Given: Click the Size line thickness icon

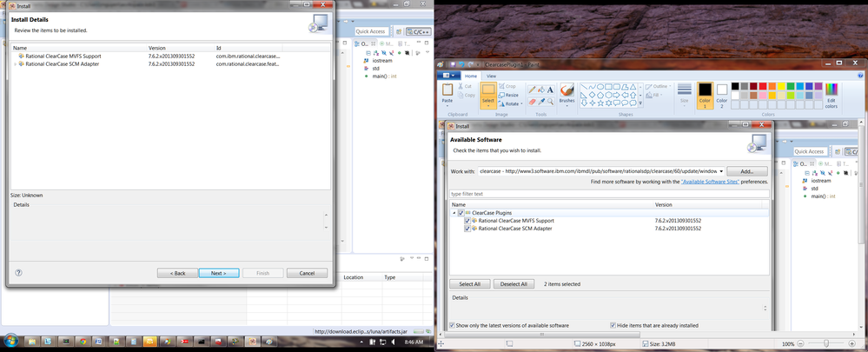Looking at the screenshot, I should pyautogui.click(x=684, y=90).
